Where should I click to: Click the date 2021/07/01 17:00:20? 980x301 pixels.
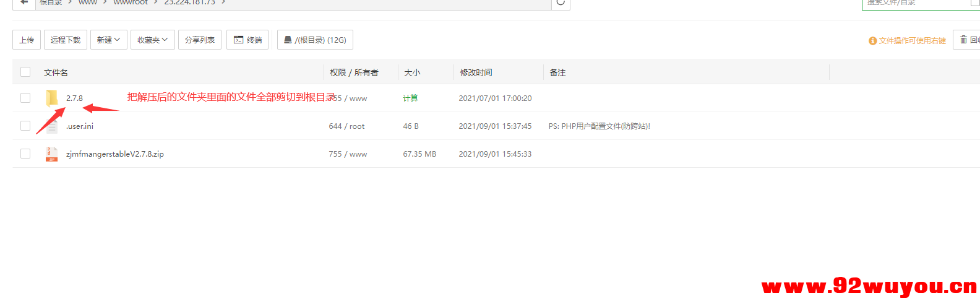(x=495, y=98)
